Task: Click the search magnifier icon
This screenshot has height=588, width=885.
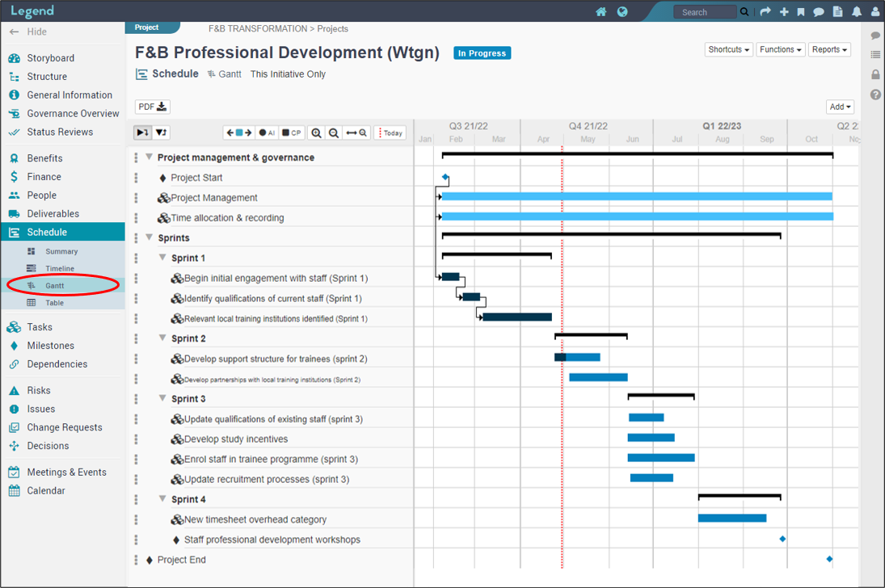Action: 744,12
